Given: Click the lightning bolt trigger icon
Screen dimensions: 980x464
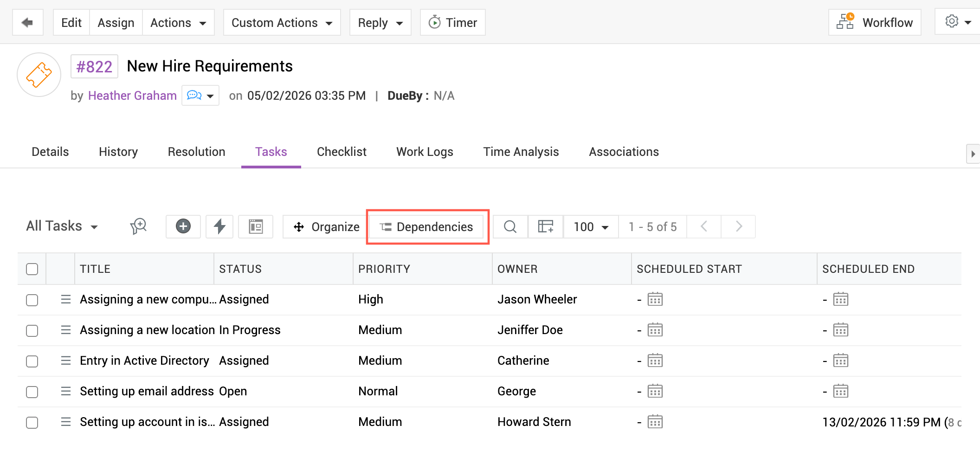Looking at the screenshot, I should (x=219, y=226).
